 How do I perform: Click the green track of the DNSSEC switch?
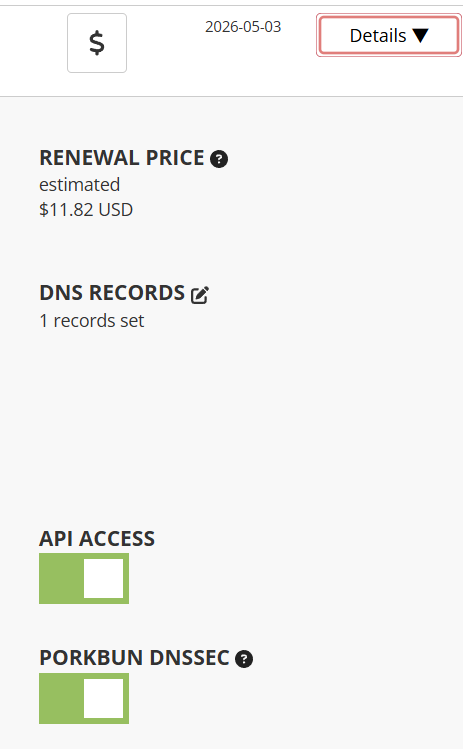[x=61, y=698]
